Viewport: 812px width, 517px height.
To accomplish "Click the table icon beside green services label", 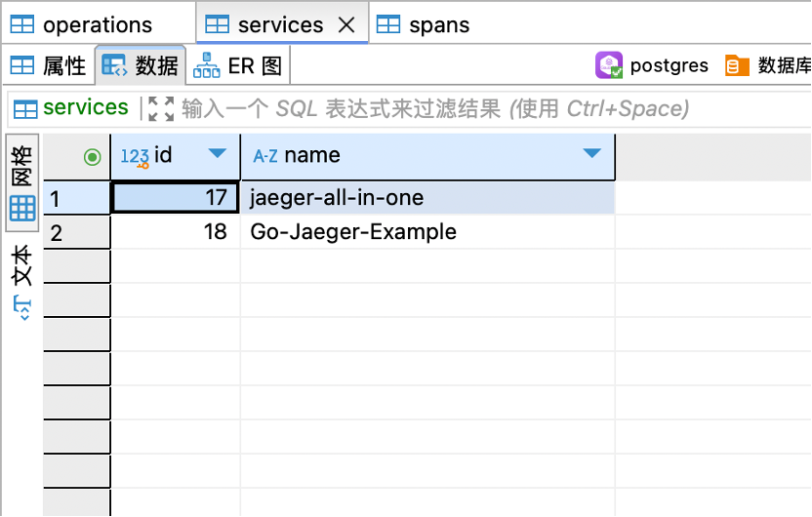I will click(25, 108).
